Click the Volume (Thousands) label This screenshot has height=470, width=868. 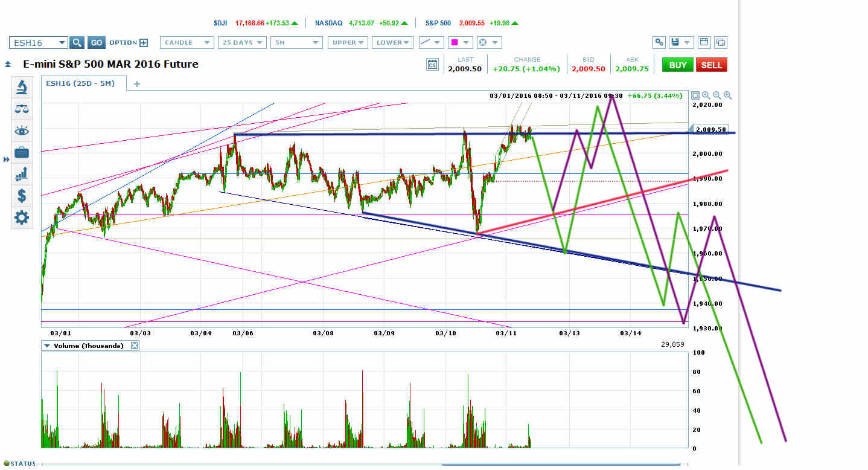89,346
